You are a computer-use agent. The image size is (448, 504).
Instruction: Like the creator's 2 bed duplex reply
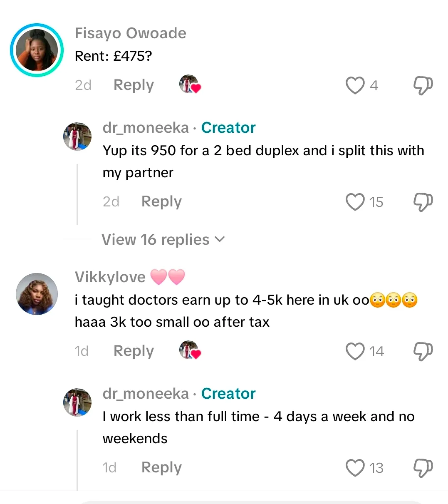pyautogui.click(x=355, y=202)
